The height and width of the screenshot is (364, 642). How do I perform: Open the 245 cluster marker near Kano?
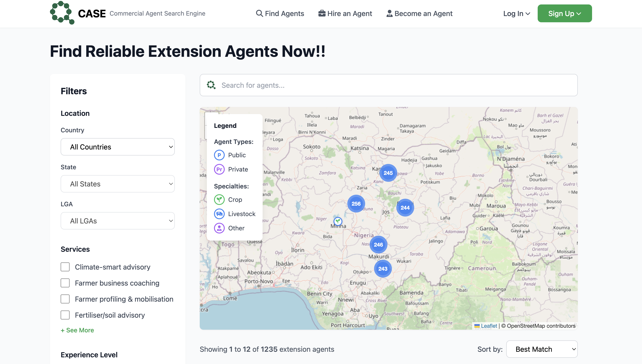pos(388,173)
